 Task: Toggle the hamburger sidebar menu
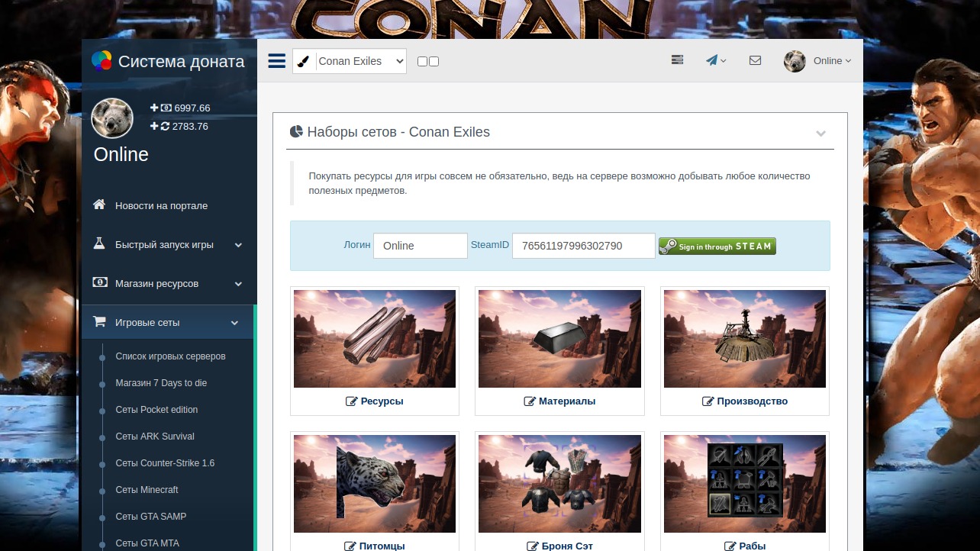click(x=276, y=61)
